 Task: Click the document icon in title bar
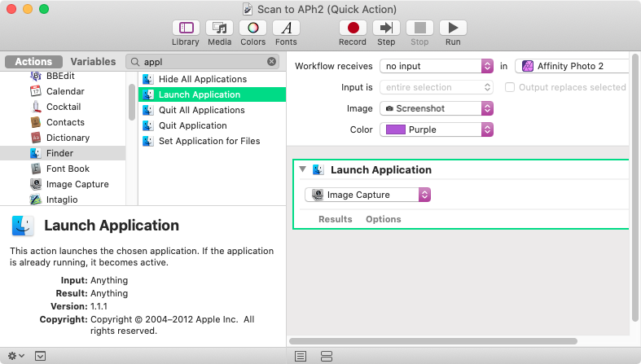[x=248, y=9]
